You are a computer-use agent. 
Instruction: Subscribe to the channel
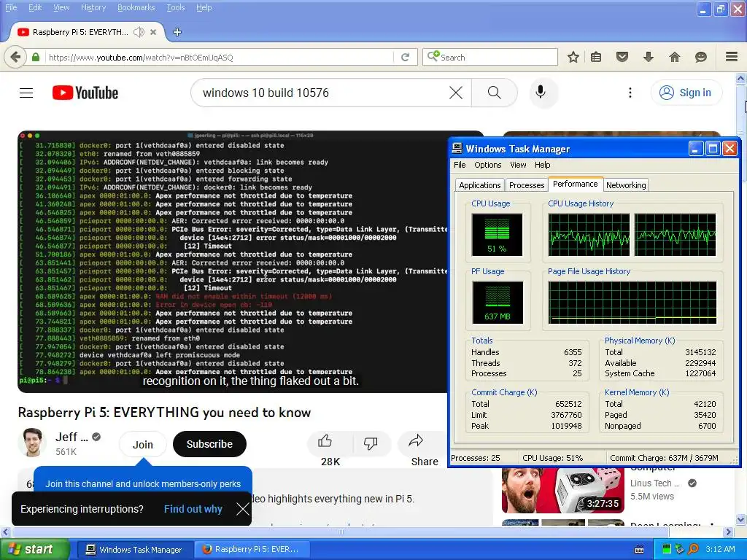pos(209,444)
